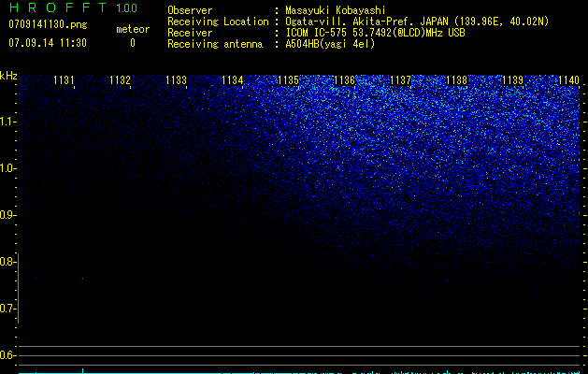Screen dimensions: 588x374
Task: Click the Receiving antenna label
Action: (x=215, y=44)
